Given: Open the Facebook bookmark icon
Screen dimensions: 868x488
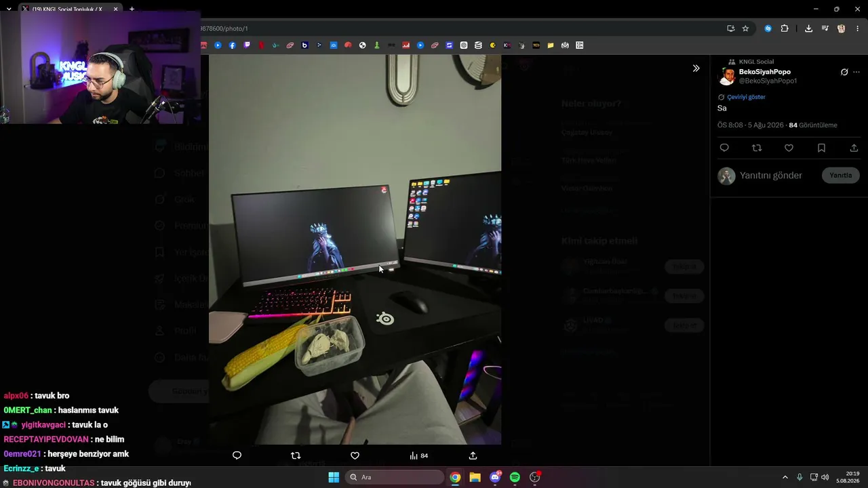Looking at the screenshot, I should [x=232, y=45].
